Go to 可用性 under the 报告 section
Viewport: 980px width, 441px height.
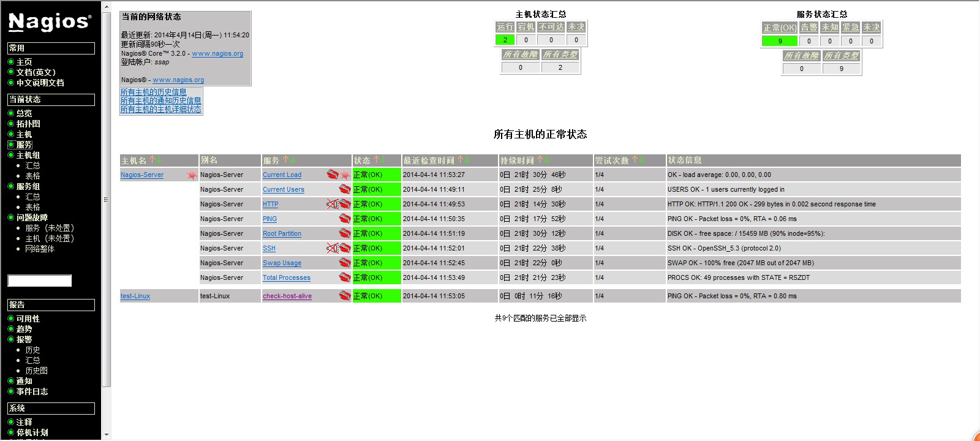click(x=28, y=318)
